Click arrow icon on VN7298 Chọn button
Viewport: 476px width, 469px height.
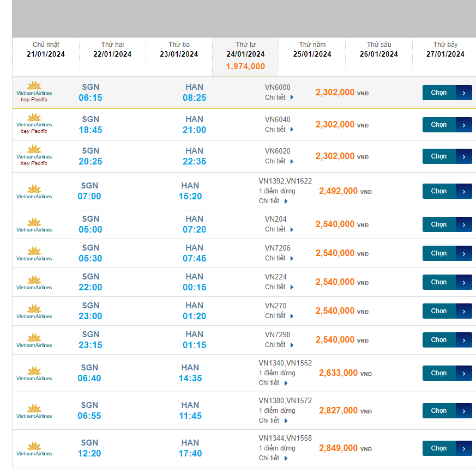click(x=463, y=340)
